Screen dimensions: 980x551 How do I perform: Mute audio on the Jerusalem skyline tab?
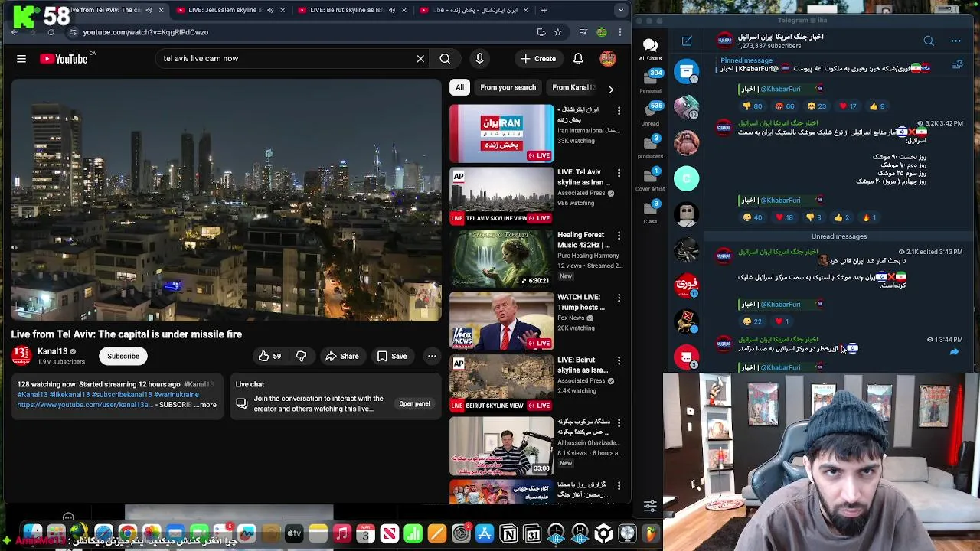(x=269, y=10)
